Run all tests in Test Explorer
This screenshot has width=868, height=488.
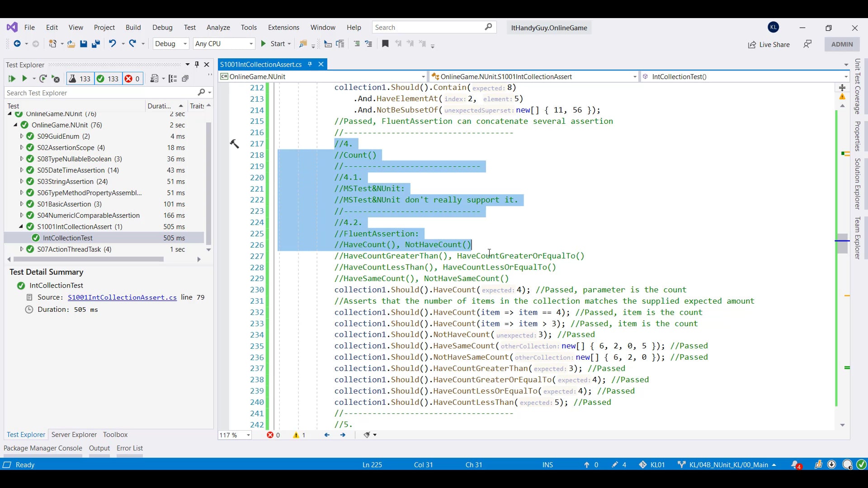point(12,79)
